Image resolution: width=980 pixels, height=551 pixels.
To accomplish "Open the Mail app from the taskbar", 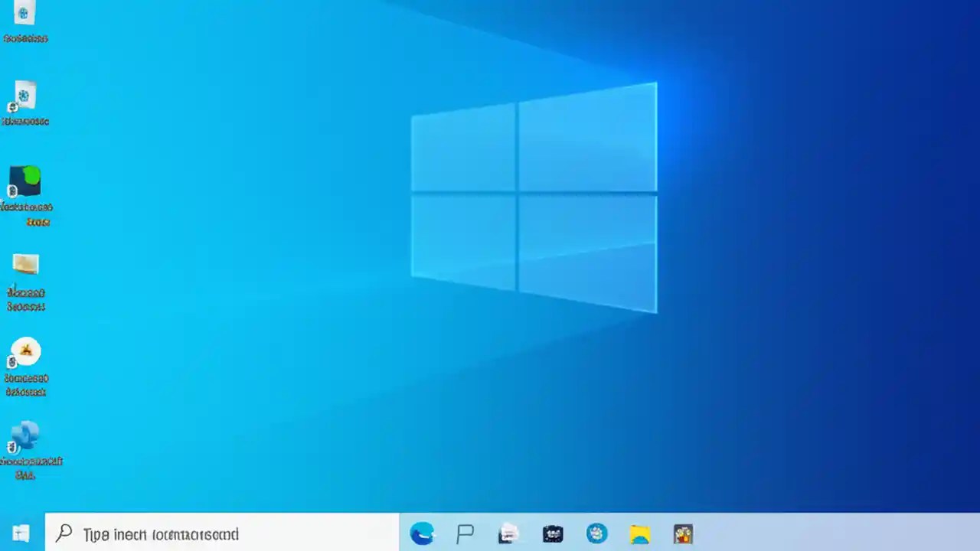I will (x=508, y=533).
